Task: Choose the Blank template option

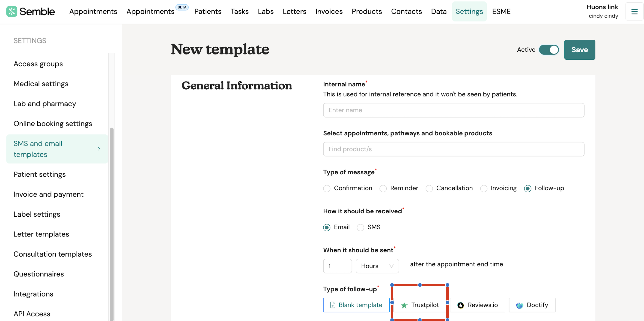Action: (x=356, y=305)
